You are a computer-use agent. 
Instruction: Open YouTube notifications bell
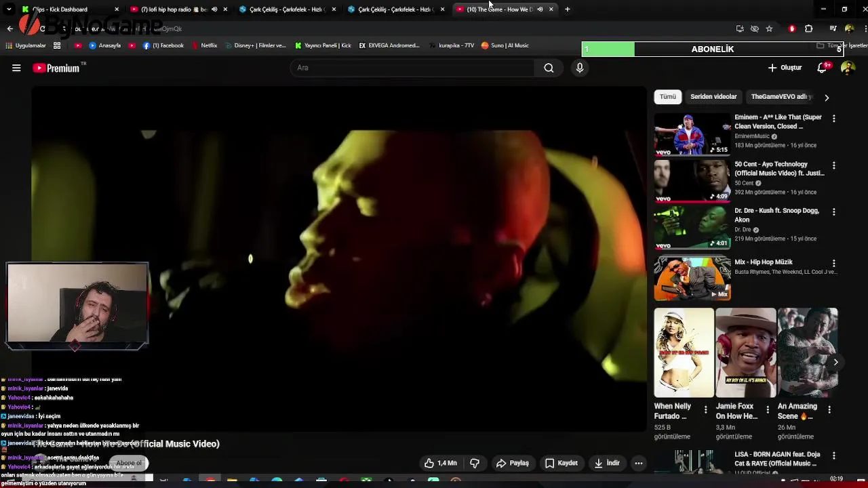pos(822,68)
